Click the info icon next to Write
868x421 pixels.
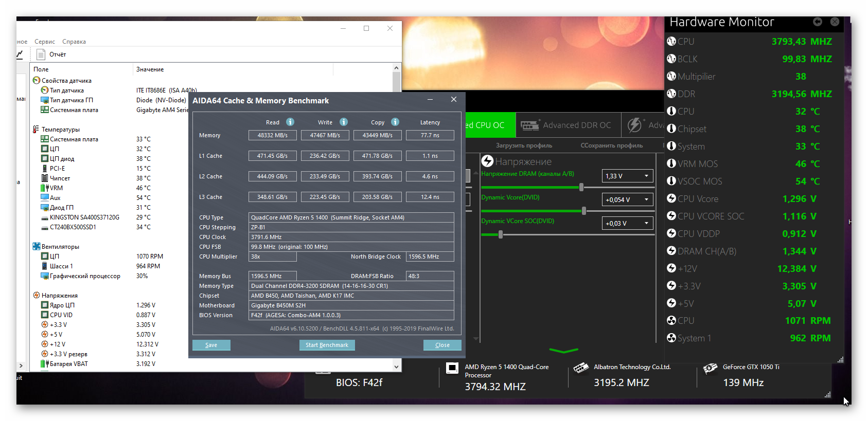(344, 122)
